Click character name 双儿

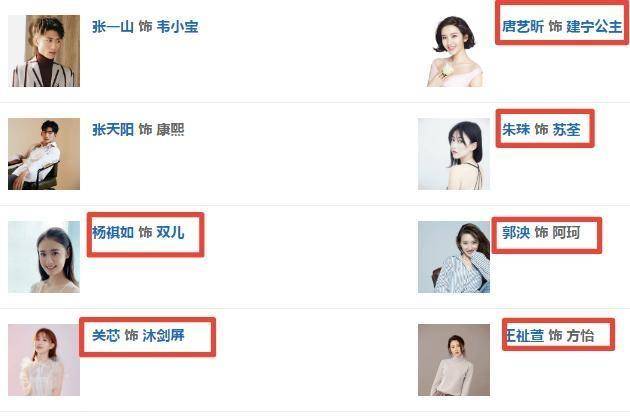(170, 233)
